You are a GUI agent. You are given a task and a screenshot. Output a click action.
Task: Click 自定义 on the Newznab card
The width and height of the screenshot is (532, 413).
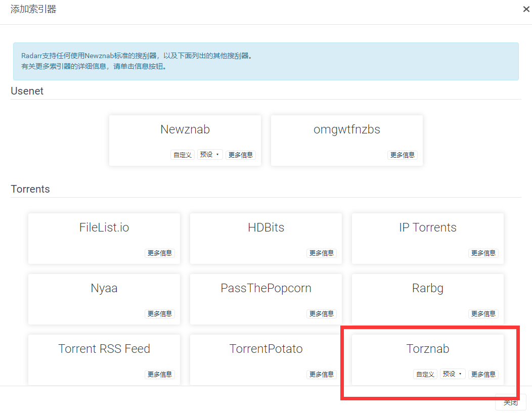tap(183, 155)
